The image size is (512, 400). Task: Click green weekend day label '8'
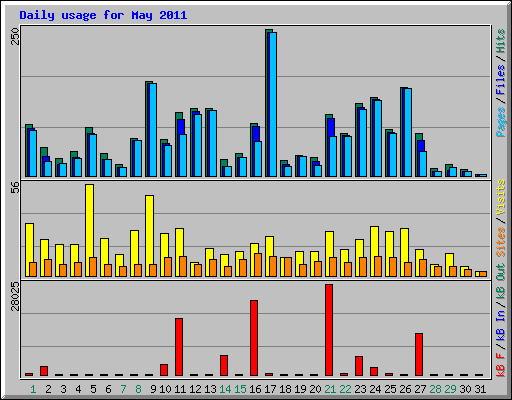[x=138, y=389]
